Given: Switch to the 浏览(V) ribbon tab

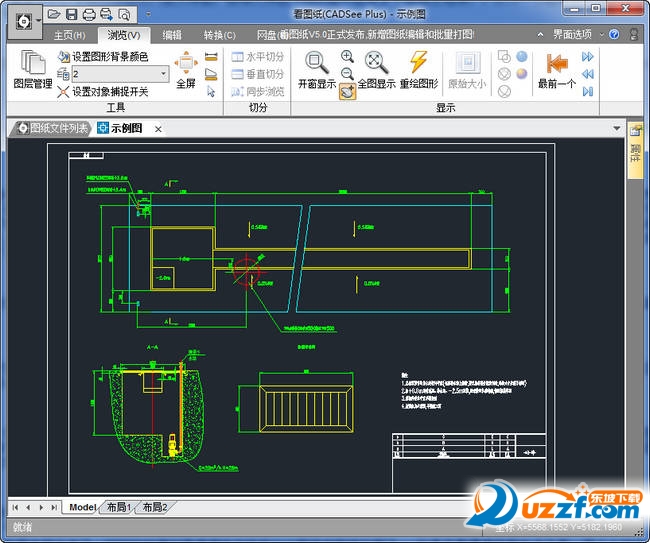Looking at the screenshot, I should pos(124,35).
